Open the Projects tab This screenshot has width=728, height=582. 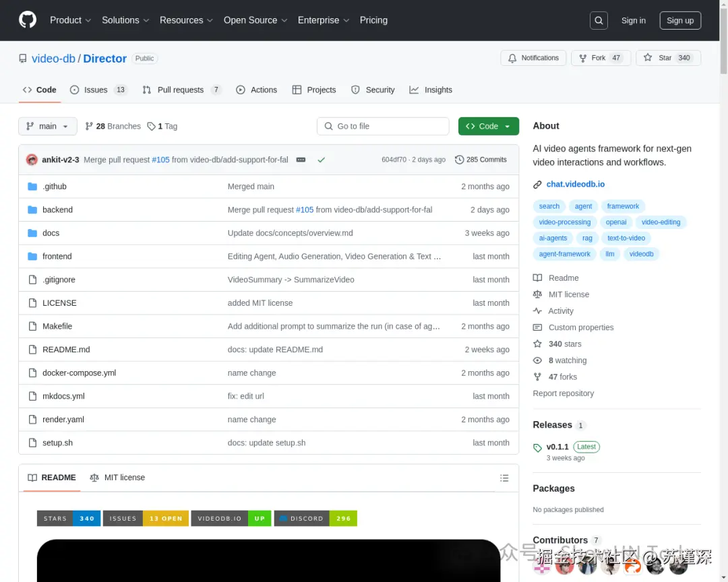314,90
